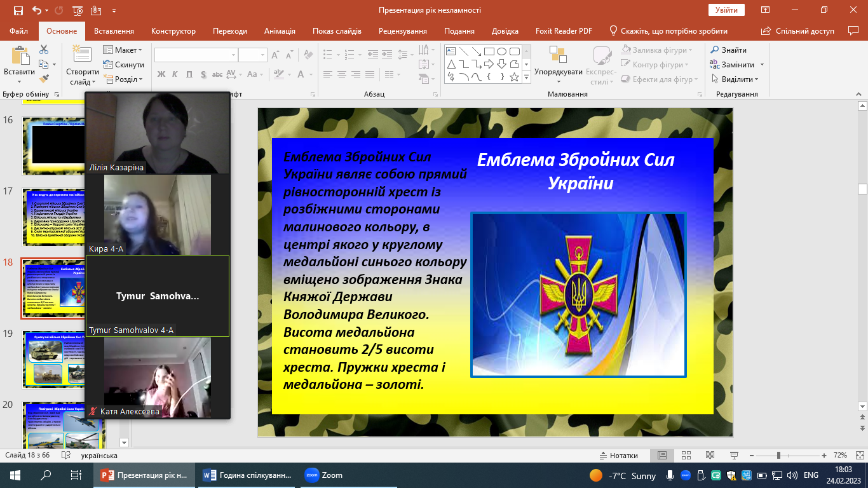Click the align text right button
868x488 pixels.
356,74
